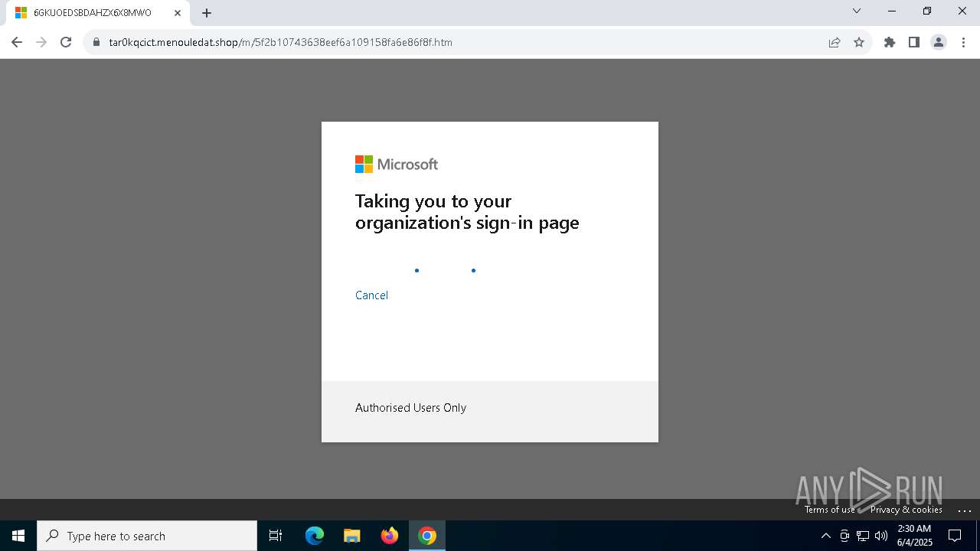
Task: Open the notification center icon
Action: pyautogui.click(x=955, y=536)
